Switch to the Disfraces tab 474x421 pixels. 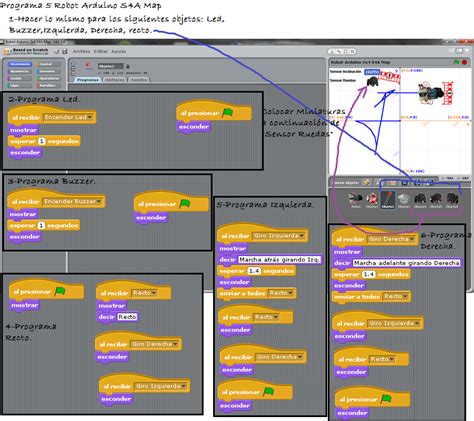tap(115, 80)
